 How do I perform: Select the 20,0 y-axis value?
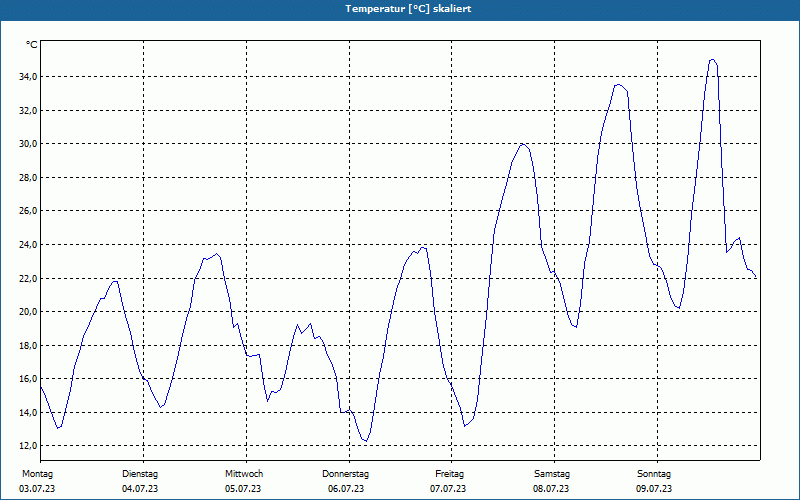click(x=28, y=312)
